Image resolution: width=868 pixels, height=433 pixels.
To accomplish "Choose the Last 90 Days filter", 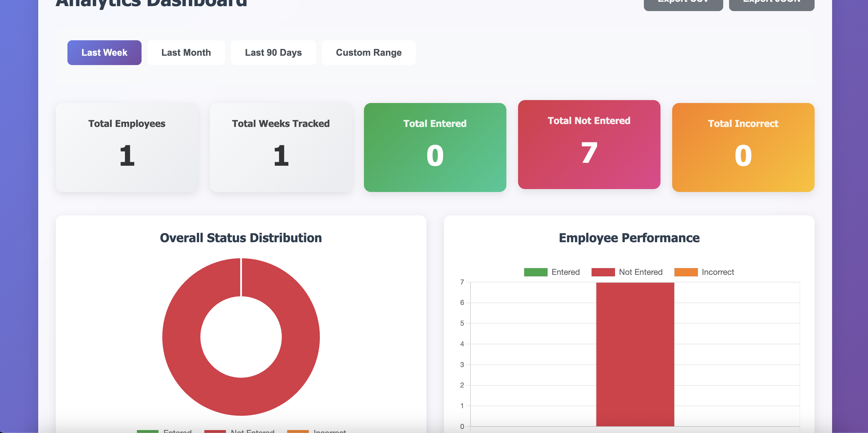I will coord(273,53).
